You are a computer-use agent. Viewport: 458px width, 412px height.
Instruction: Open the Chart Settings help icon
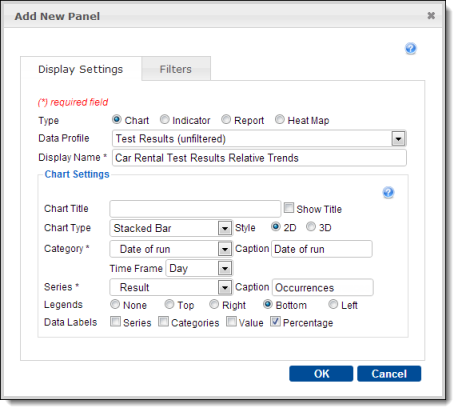pyautogui.click(x=388, y=192)
